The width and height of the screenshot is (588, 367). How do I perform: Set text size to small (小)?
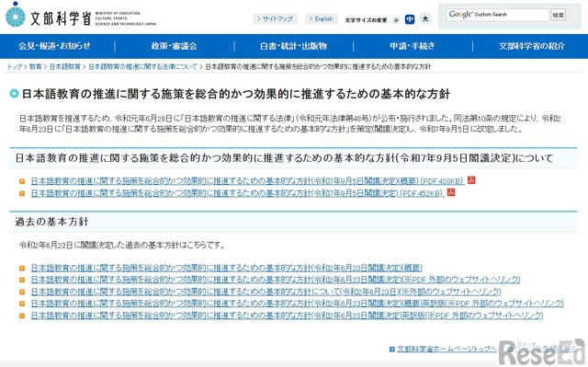pyautogui.click(x=396, y=20)
